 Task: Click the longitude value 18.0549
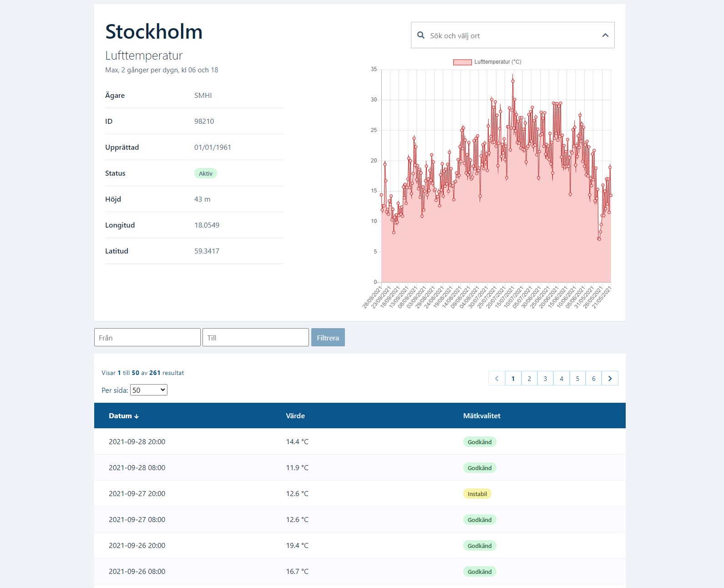point(207,225)
